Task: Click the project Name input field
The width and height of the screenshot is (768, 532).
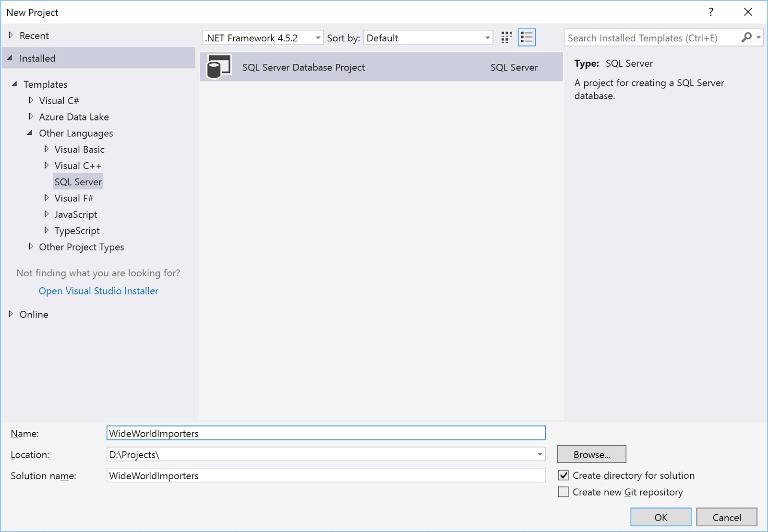Action: pos(326,433)
